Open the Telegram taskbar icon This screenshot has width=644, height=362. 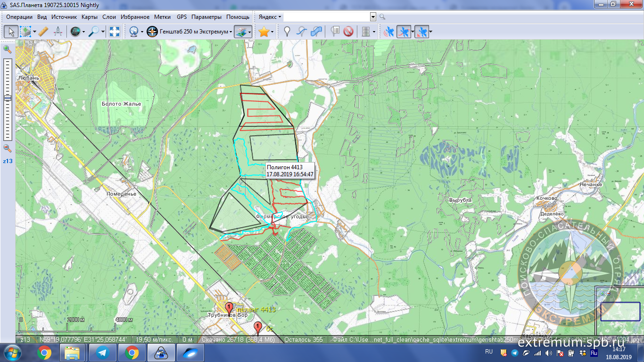tap(103, 353)
